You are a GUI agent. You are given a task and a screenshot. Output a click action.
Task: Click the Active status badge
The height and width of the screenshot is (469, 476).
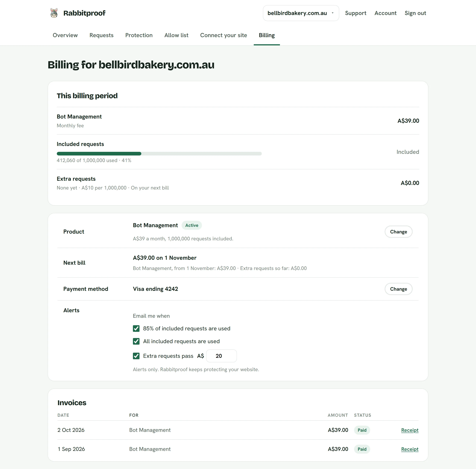[192, 225]
